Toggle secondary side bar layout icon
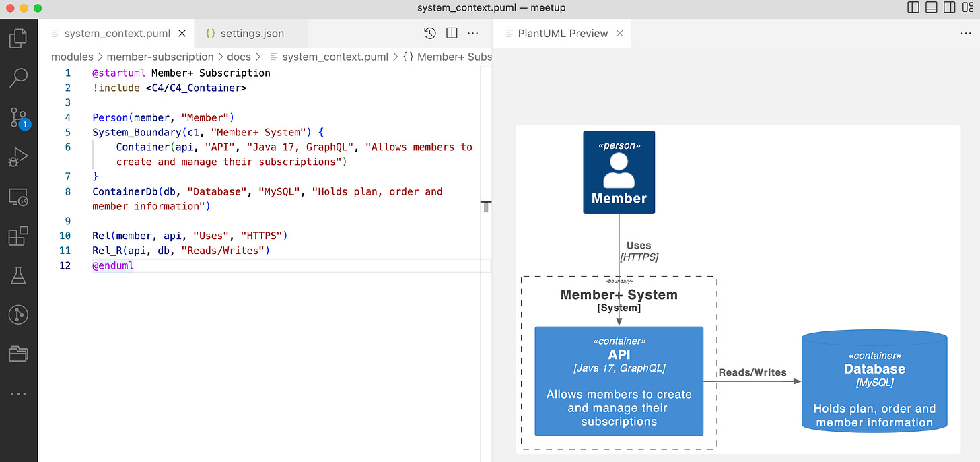 (950, 8)
